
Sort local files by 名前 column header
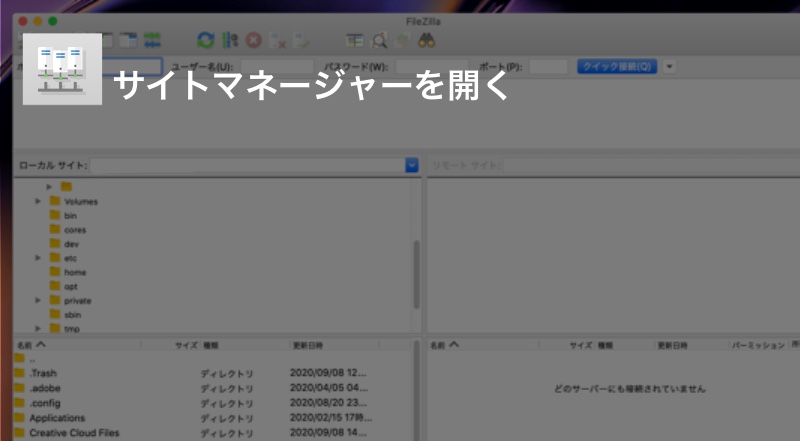point(77,345)
